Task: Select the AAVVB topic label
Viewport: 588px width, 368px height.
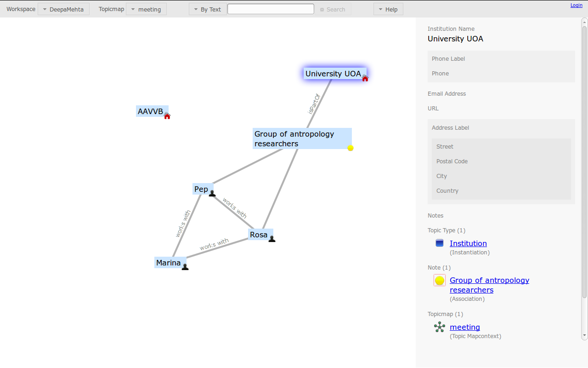Action: point(151,111)
